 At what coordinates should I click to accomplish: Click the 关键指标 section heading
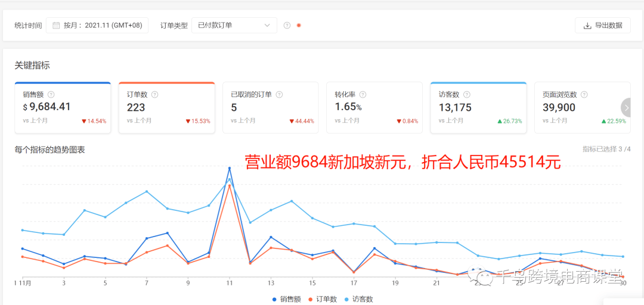(32, 65)
